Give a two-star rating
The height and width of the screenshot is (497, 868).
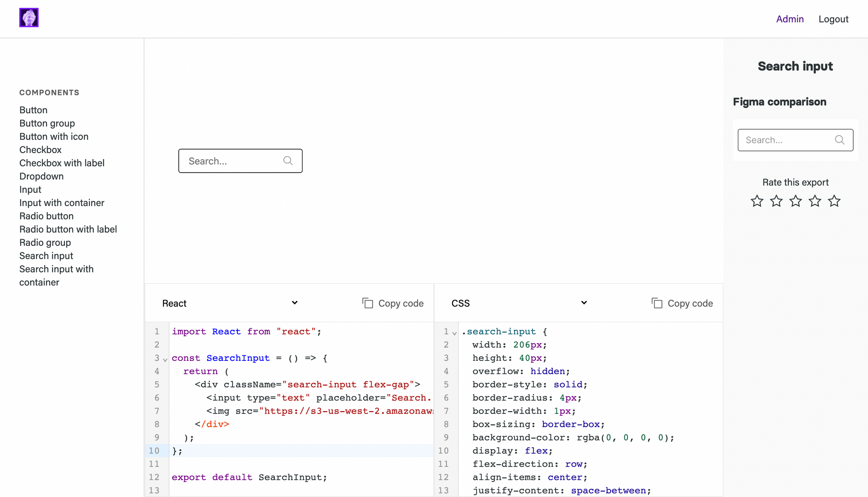[776, 201]
